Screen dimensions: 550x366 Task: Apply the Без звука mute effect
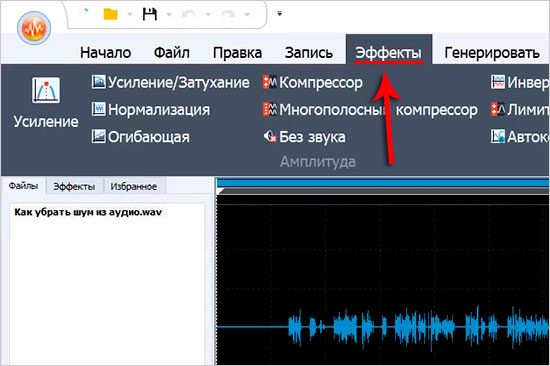click(304, 137)
